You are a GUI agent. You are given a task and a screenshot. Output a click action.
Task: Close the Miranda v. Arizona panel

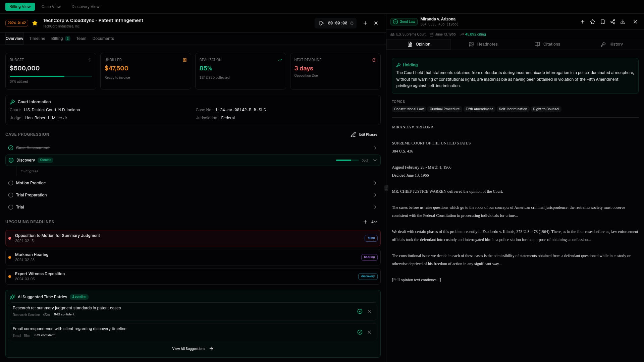[635, 22]
